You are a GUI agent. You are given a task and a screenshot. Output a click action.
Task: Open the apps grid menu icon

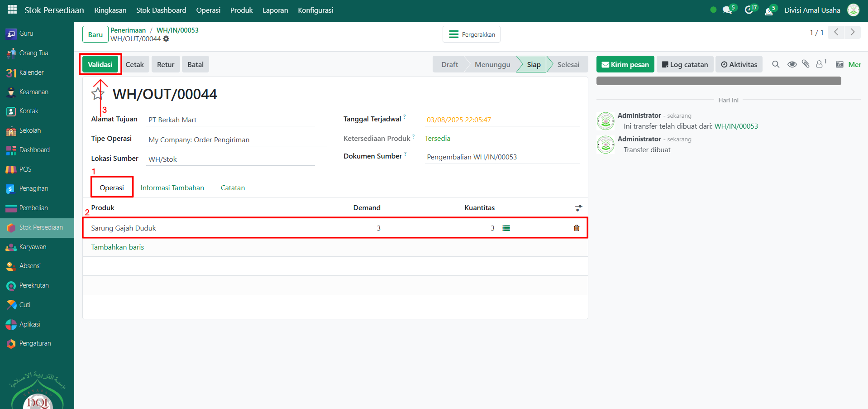(x=12, y=10)
